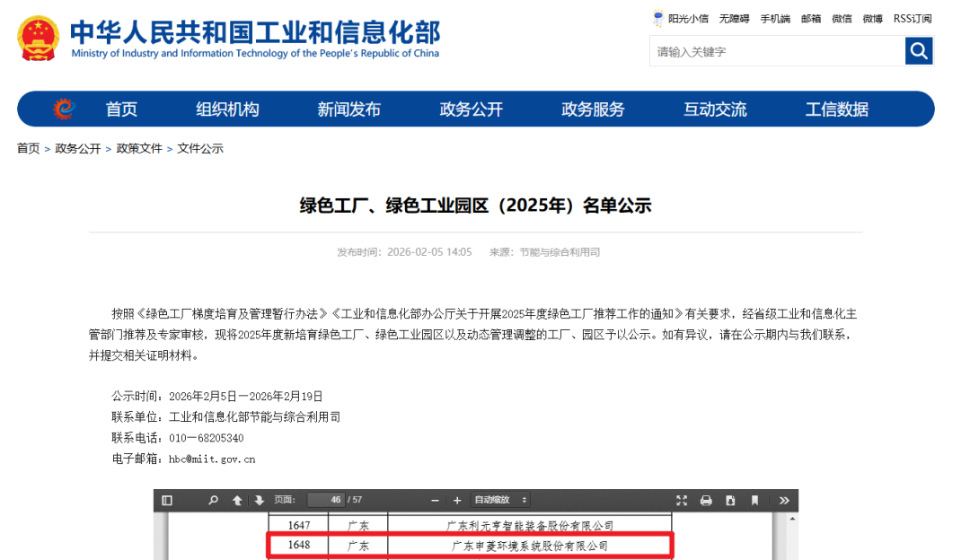This screenshot has height=560, width=970.
Task: Zoom out with PDF minus button
Action: (436, 500)
